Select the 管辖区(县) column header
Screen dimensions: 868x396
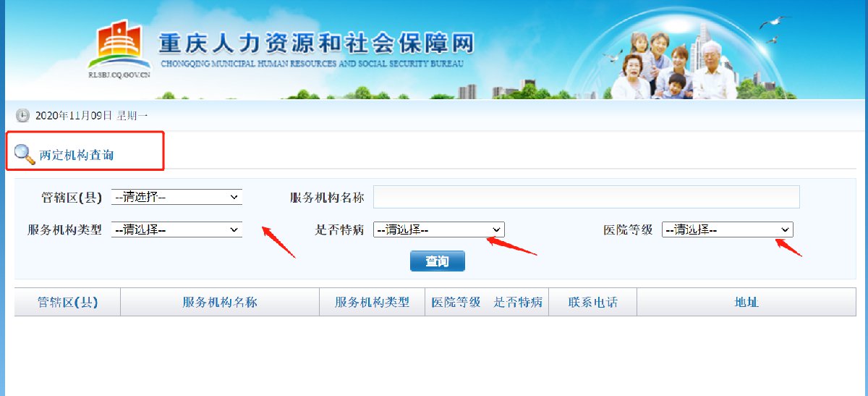(x=67, y=303)
